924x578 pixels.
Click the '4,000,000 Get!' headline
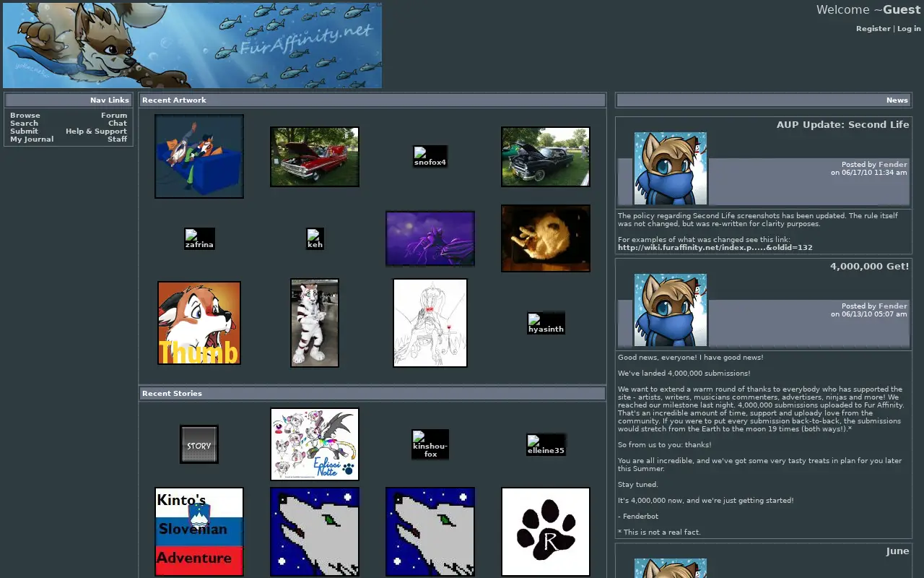[x=870, y=267]
